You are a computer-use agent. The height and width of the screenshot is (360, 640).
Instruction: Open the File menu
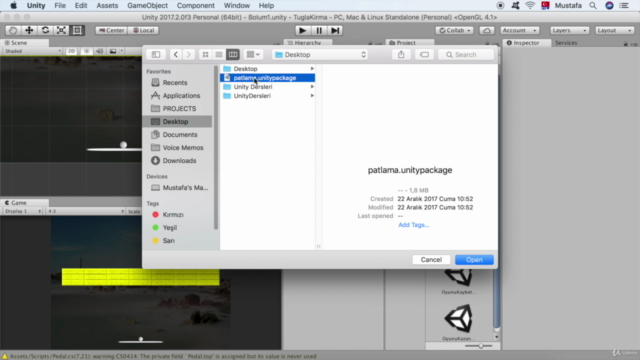[60, 5]
